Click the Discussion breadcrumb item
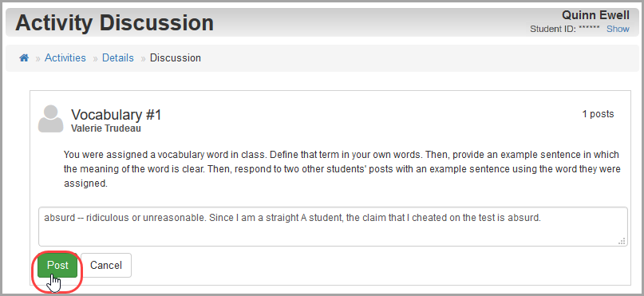Image resolution: width=644 pixels, height=296 pixels. pyautogui.click(x=176, y=58)
